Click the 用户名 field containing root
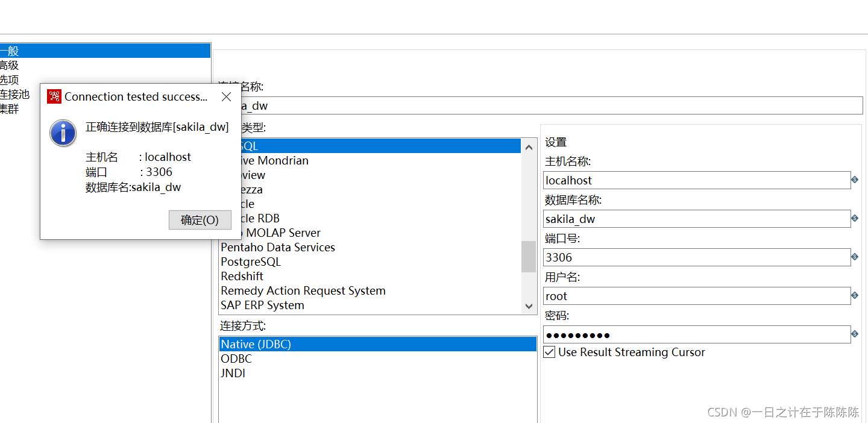This screenshot has width=868, height=423. [697, 296]
